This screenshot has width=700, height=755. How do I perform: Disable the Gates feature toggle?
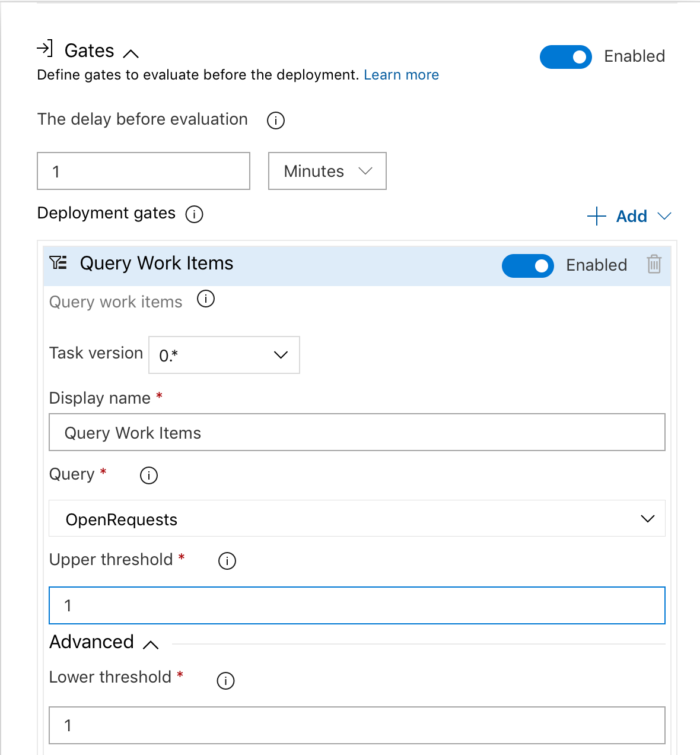point(565,57)
